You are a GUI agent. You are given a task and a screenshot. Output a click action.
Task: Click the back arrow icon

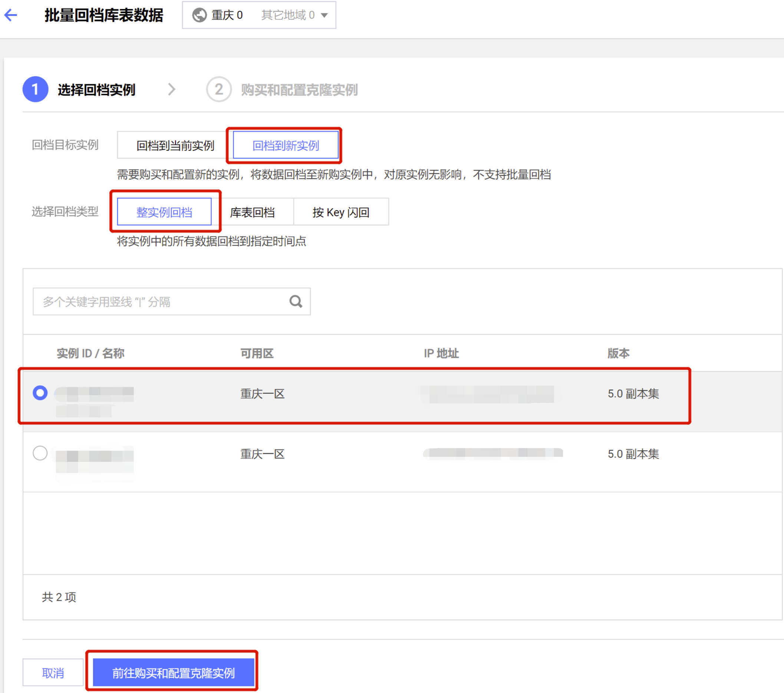click(x=11, y=15)
